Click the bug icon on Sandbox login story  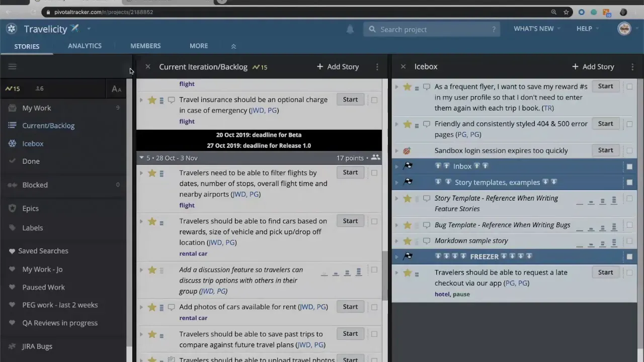pos(407,150)
